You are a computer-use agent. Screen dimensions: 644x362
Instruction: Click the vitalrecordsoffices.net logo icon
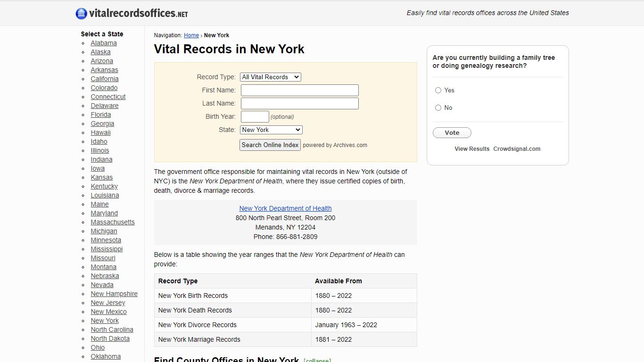click(81, 14)
